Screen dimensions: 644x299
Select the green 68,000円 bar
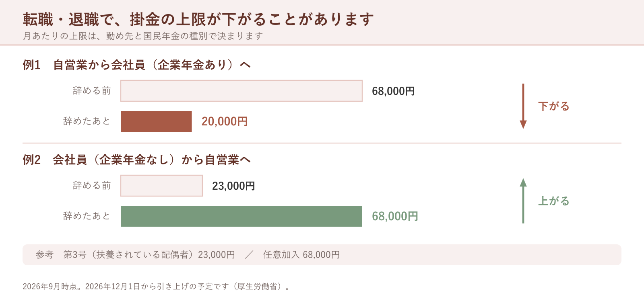242,216
